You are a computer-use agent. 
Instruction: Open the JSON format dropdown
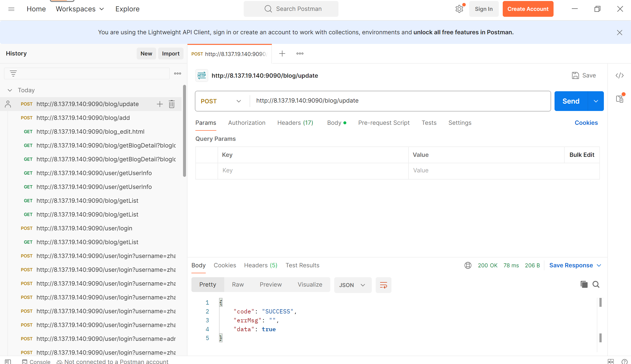(353, 285)
